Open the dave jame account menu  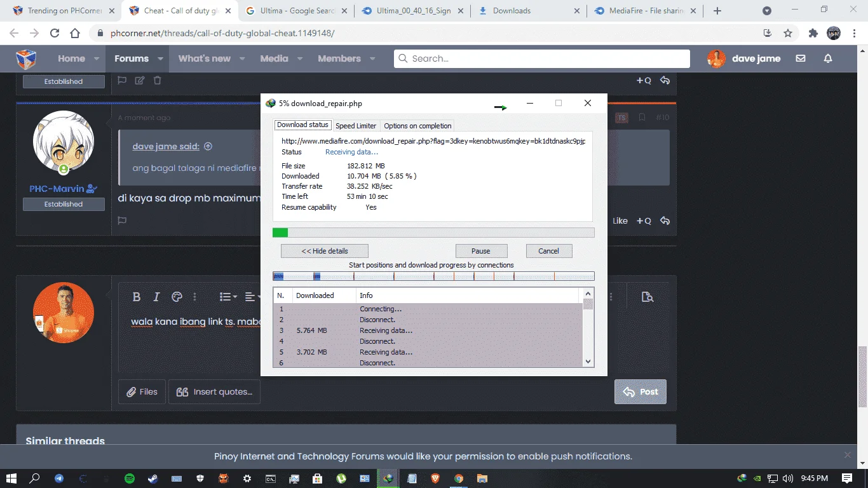(744, 58)
